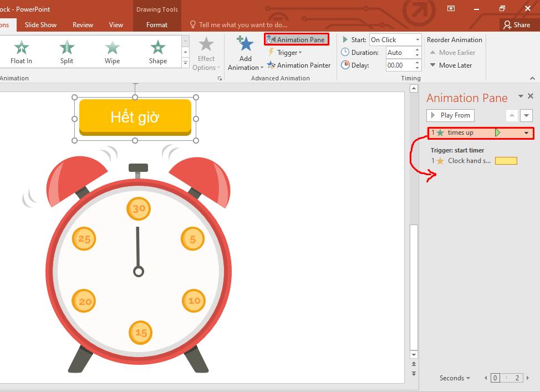Close the Animation Pane with X

(531, 96)
